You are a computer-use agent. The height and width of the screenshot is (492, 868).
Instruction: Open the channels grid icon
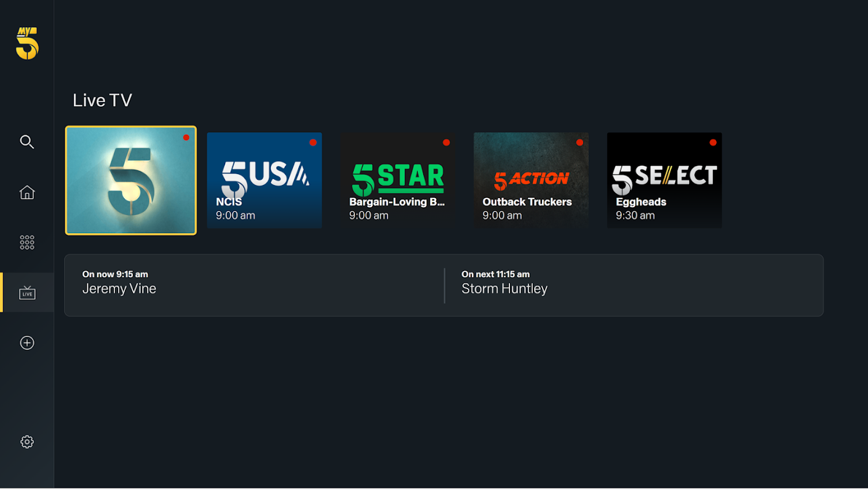(27, 242)
